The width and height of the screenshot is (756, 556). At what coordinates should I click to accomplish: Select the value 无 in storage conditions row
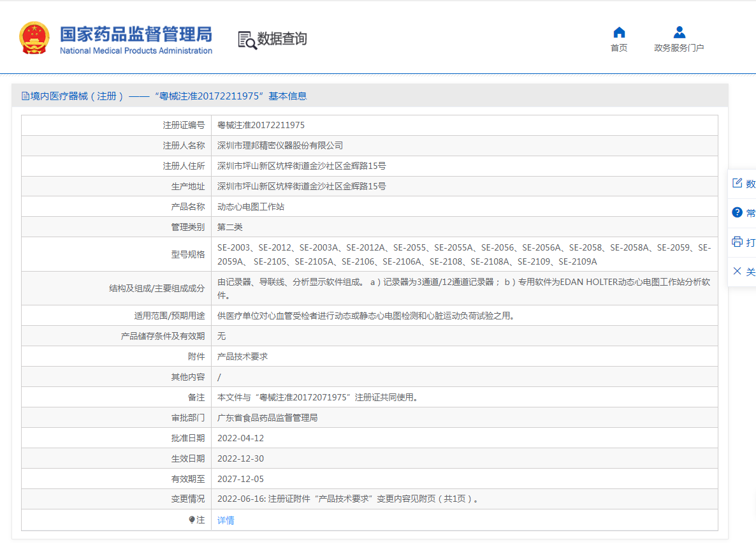click(x=221, y=336)
